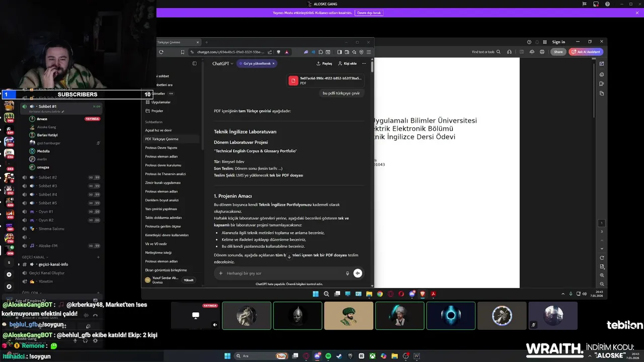The width and height of the screenshot is (644, 362).
Task: Start ChatGPT voice mode
Action: tap(358, 273)
